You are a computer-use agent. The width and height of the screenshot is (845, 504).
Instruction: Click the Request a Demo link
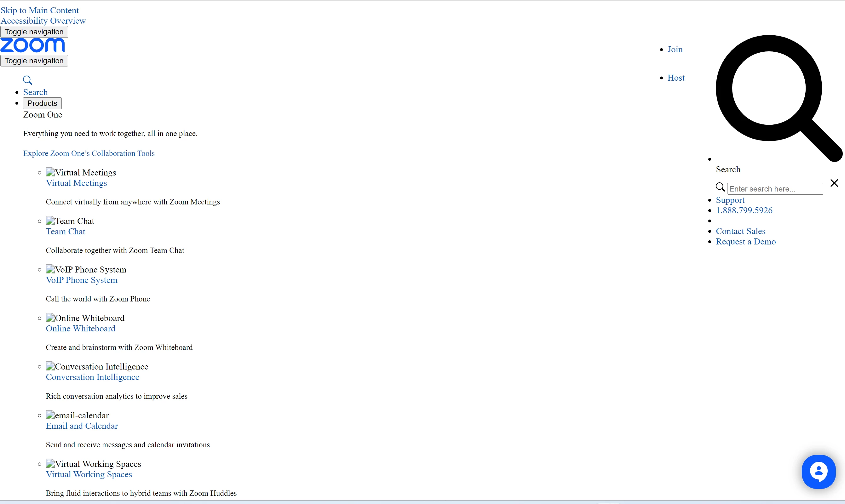(x=745, y=242)
